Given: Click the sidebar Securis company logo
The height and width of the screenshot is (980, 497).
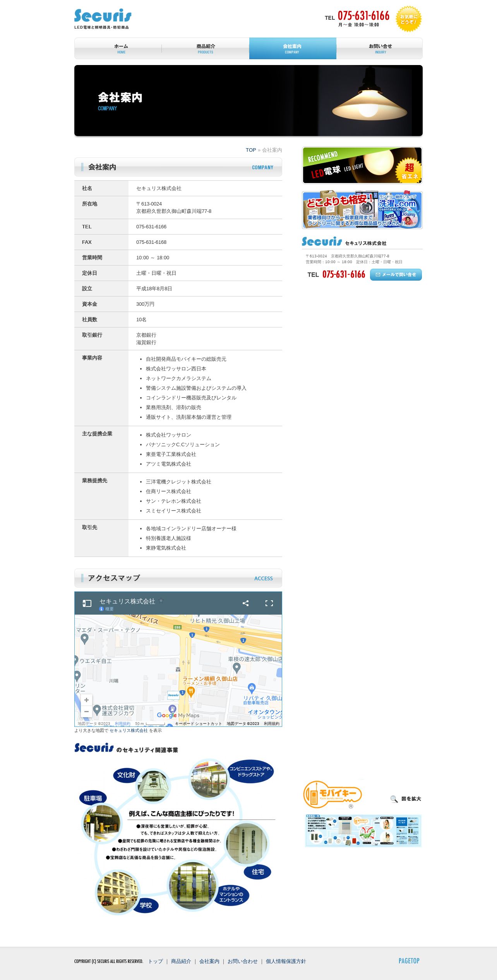Looking at the screenshot, I should point(322,242).
